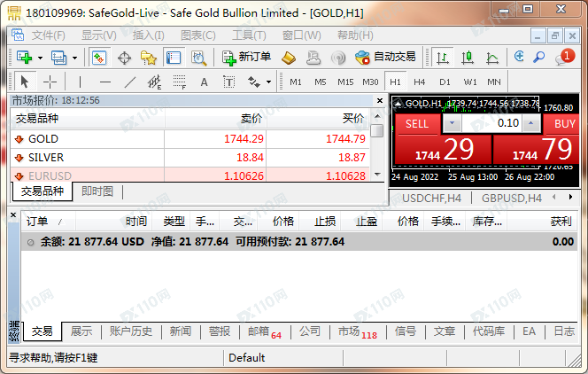Toggle the Data Window crosshair icon

tap(124, 58)
